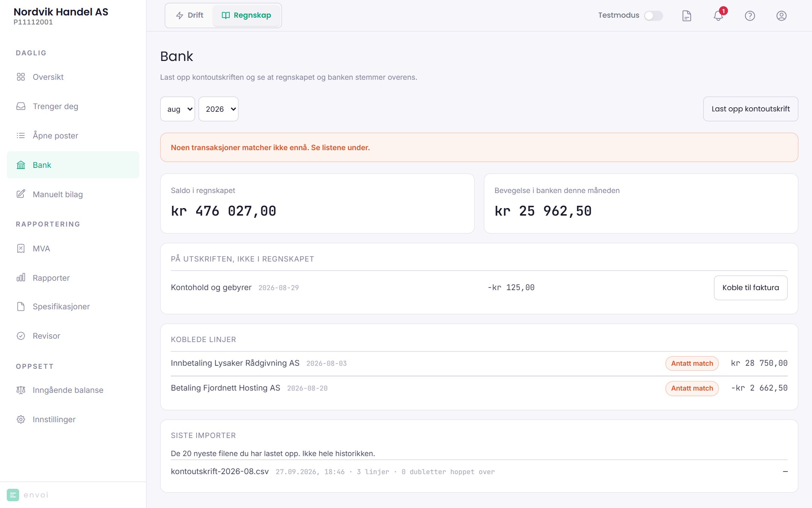Open the document icon in top bar
Viewport: 812px width, 508px height.
coord(686,16)
